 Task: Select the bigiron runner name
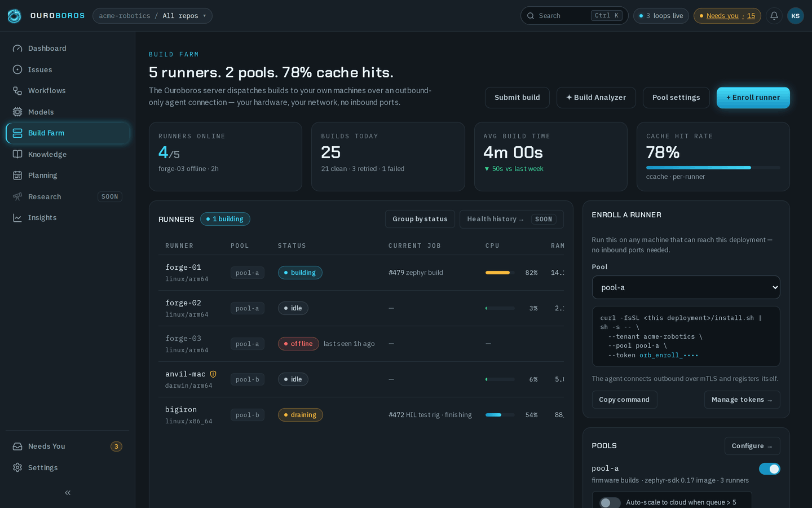tap(181, 410)
